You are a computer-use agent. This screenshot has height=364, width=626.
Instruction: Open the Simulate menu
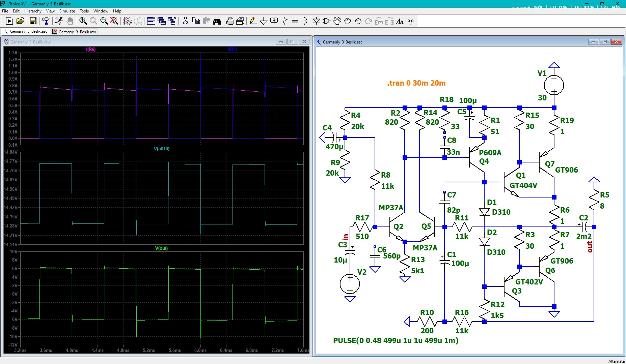(x=67, y=11)
